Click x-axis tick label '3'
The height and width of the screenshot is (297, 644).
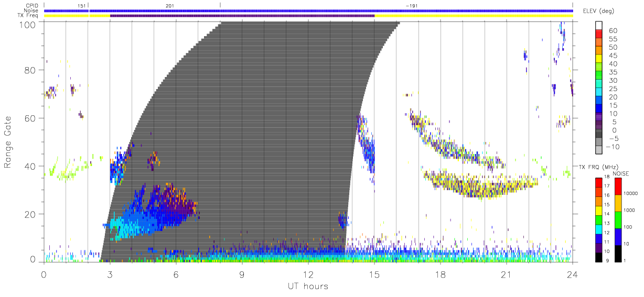point(110,274)
